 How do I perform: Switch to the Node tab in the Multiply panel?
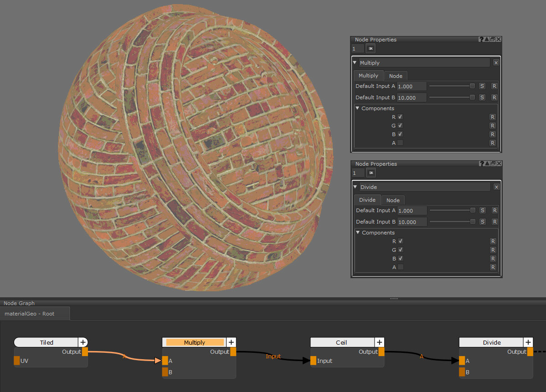pyautogui.click(x=395, y=76)
